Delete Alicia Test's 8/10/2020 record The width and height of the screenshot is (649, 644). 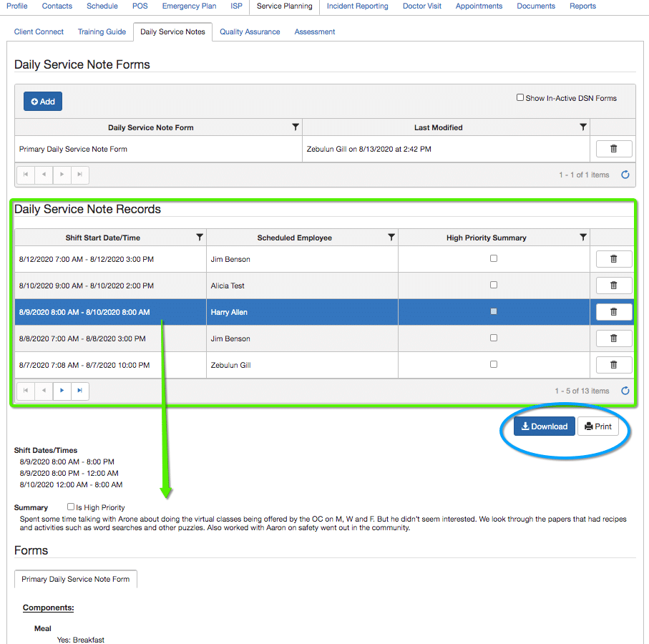(x=613, y=286)
